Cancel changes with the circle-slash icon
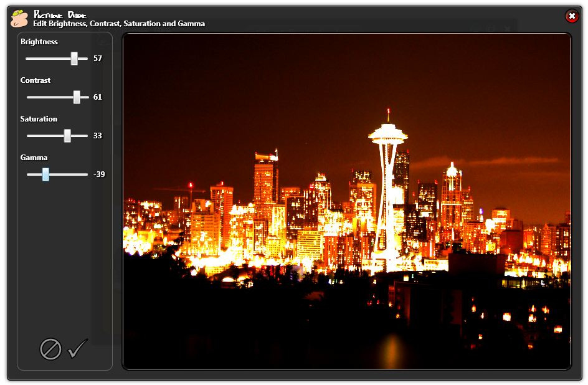Viewport: 588px width, 385px height. 50,349
